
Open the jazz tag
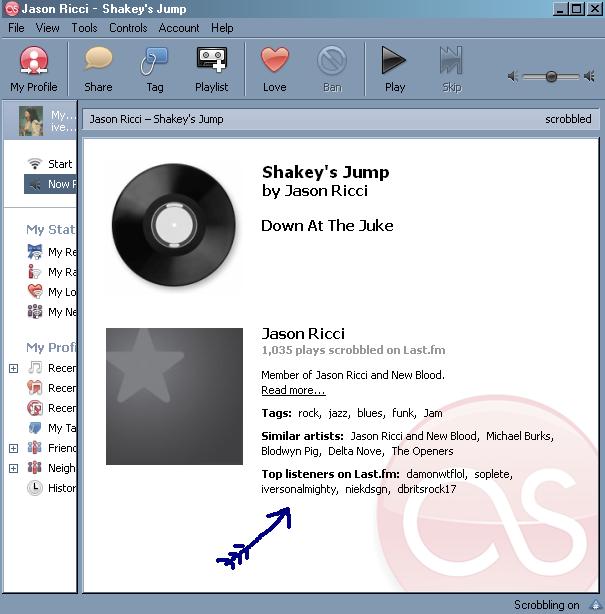click(x=339, y=413)
